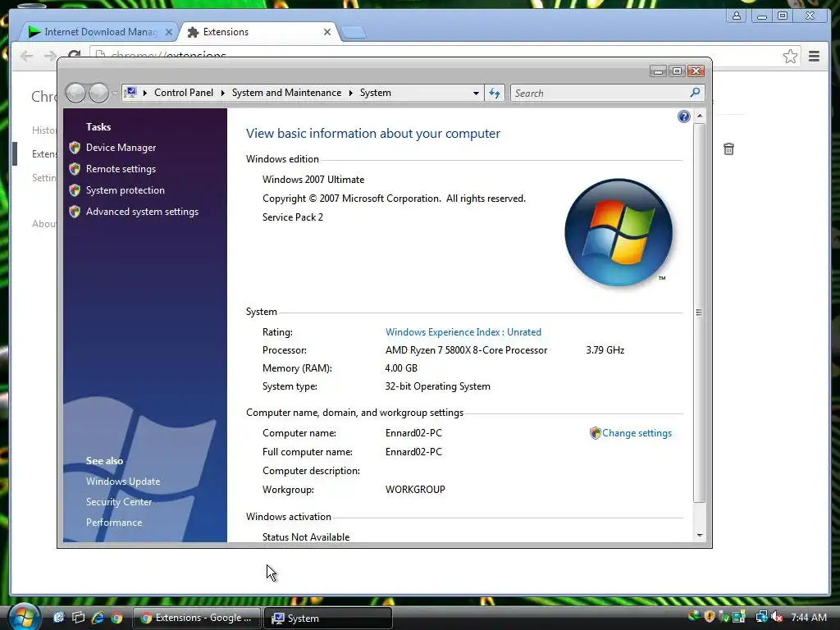This screenshot has width=840, height=630.
Task: Expand the arrow before Control Panel breadcrumb
Action: 145,94
